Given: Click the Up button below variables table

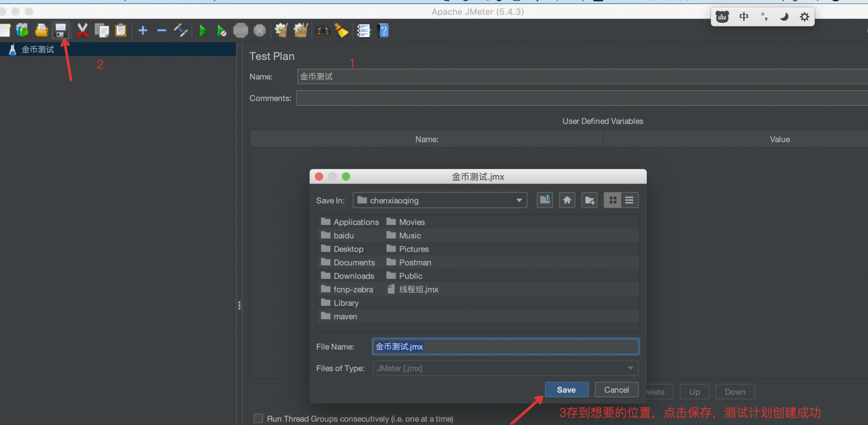Looking at the screenshot, I should tap(695, 392).
